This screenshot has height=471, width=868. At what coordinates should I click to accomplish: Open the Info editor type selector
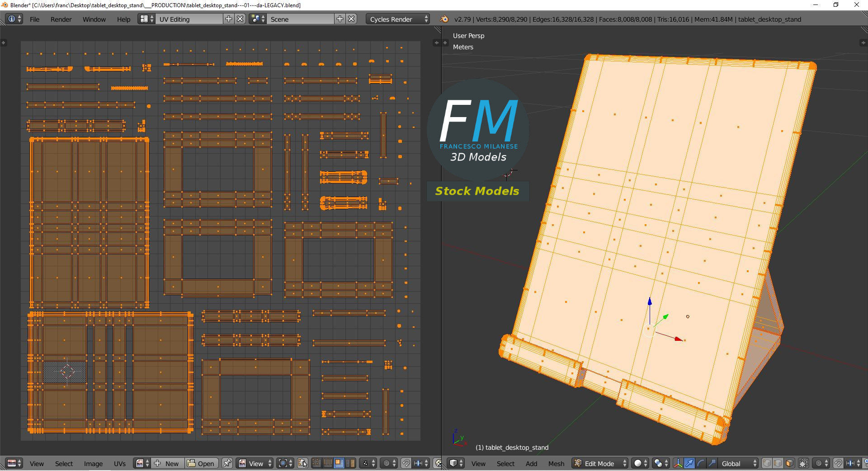tap(14, 19)
